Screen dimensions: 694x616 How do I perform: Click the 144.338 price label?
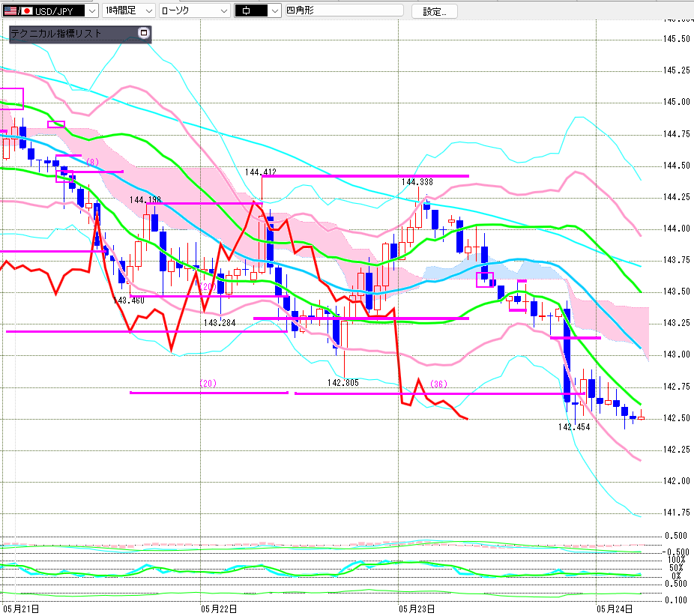click(417, 182)
